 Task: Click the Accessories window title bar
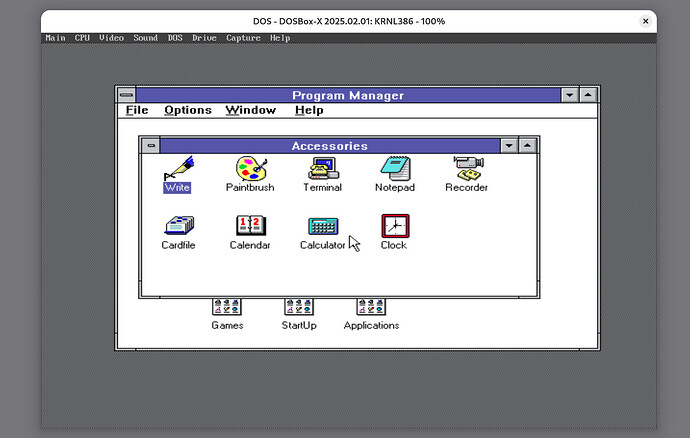pyautogui.click(x=330, y=146)
